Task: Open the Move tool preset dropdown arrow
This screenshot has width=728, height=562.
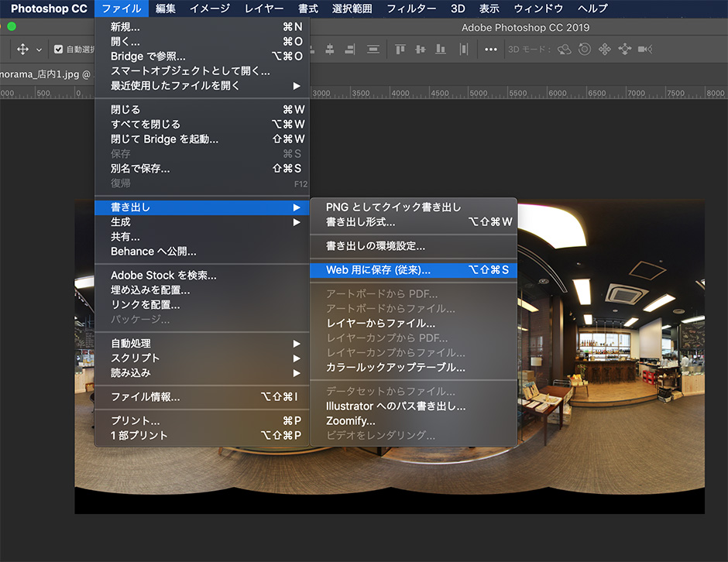Action: [39, 50]
